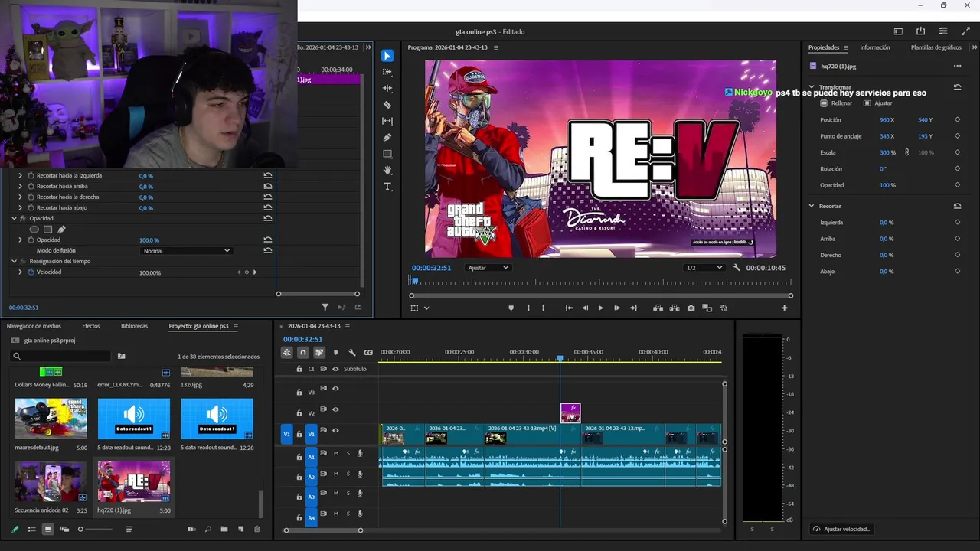This screenshot has height=551, width=980.
Task: Collapse the Recortar section in Propiedades
Action: 812,206
